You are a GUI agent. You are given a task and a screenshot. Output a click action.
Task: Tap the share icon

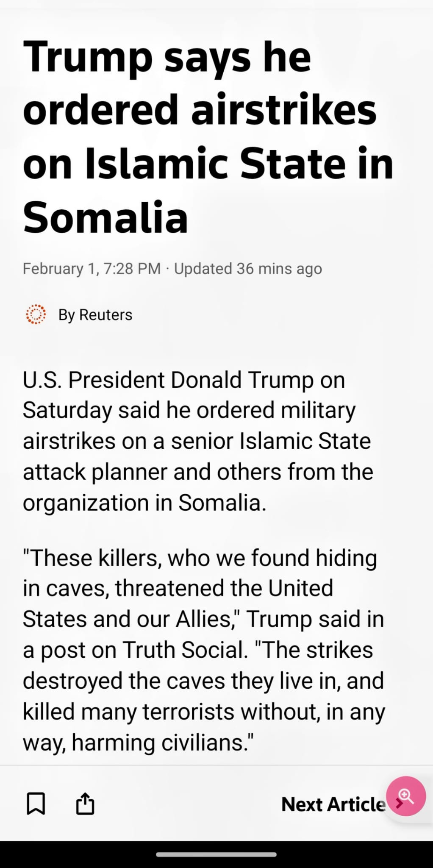click(x=85, y=804)
